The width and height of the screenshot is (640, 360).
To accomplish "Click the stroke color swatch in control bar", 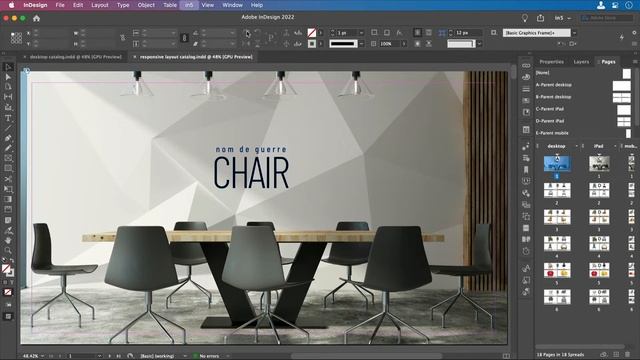I will [311, 43].
